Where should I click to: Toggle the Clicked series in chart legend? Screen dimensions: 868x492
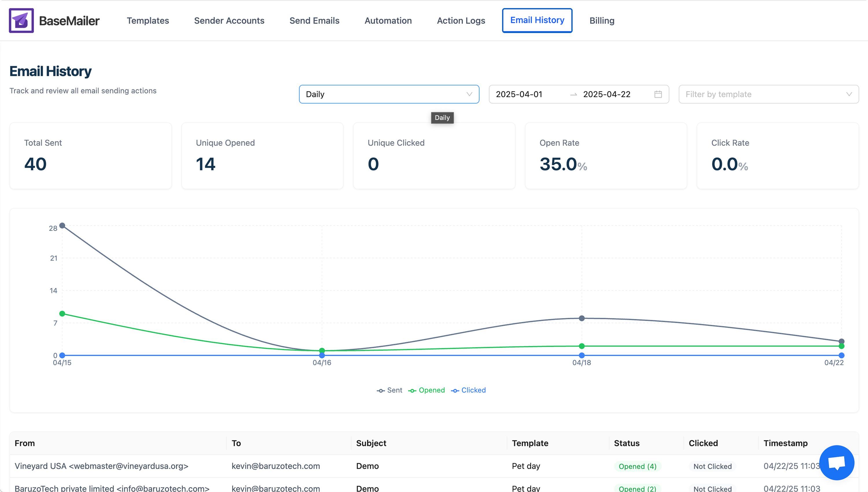click(x=468, y=390)
